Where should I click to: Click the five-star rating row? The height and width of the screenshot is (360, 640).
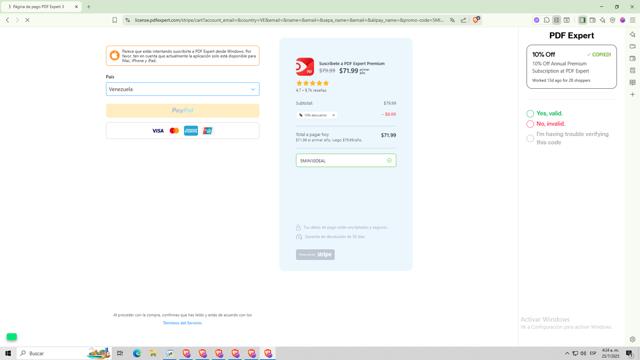point(312,83)
